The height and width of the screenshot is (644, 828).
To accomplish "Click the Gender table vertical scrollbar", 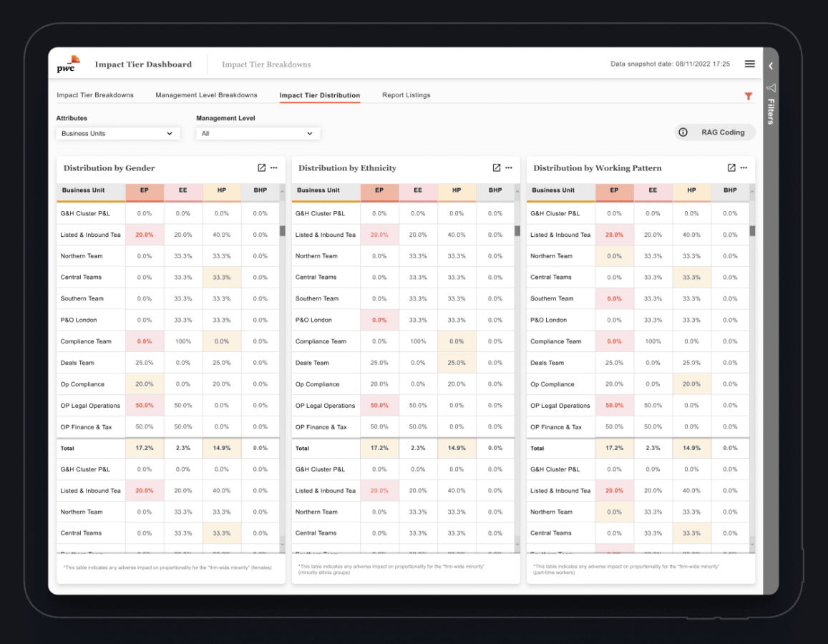I will (x=282, y=230).
